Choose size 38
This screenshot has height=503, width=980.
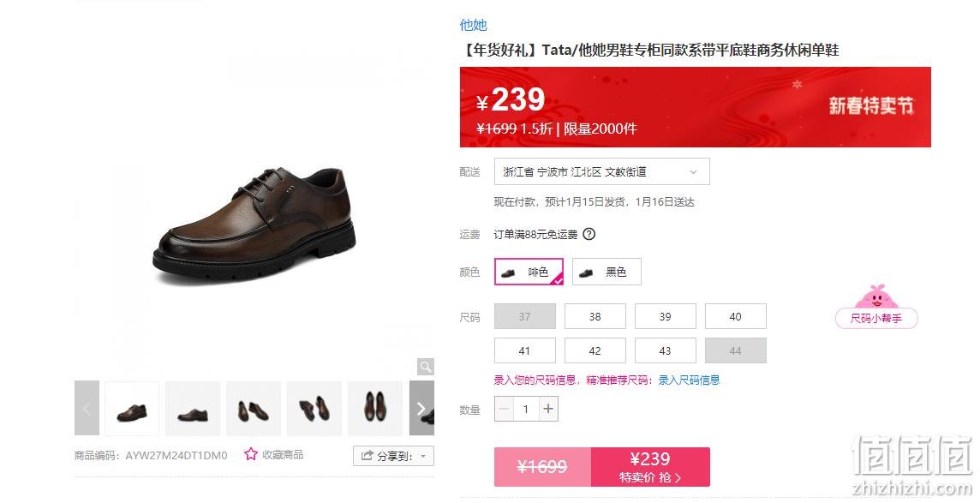(595, 316)
